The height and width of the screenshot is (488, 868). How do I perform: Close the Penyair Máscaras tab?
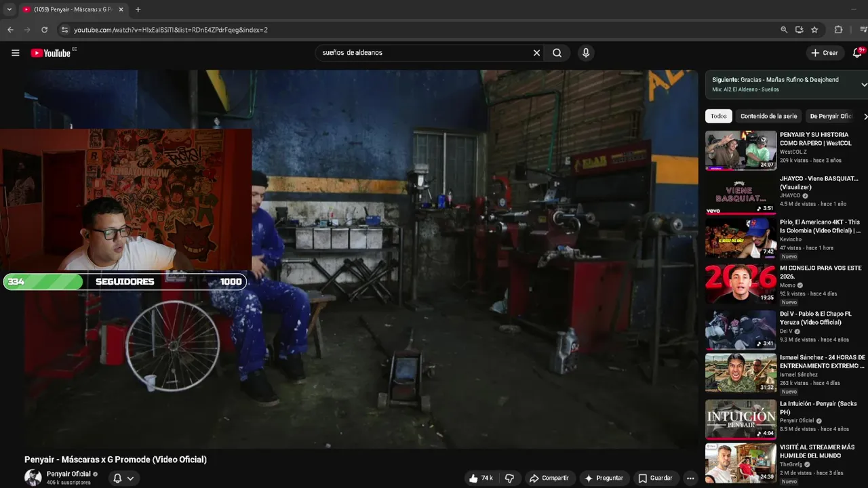[x=121, y=9]
